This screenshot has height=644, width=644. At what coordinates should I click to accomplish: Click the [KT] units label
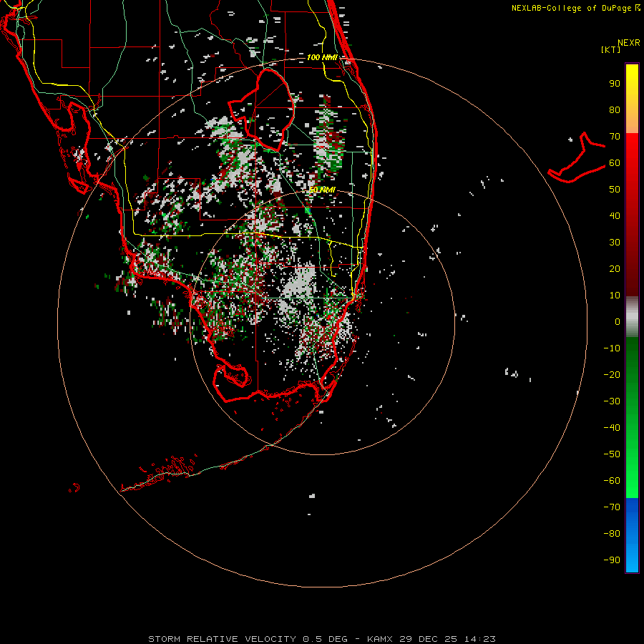(x=611, y=49)
